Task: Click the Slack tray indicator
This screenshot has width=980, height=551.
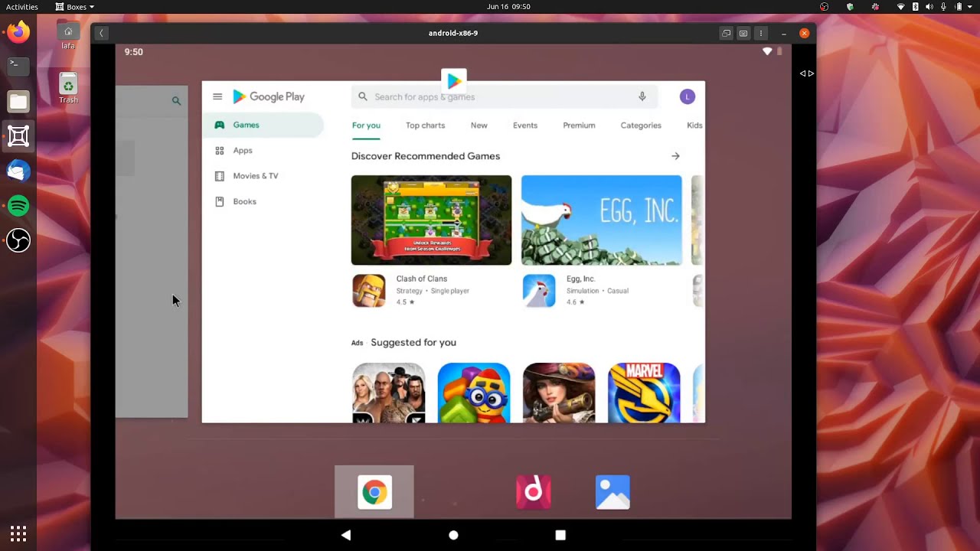Action: coord(875,7)
